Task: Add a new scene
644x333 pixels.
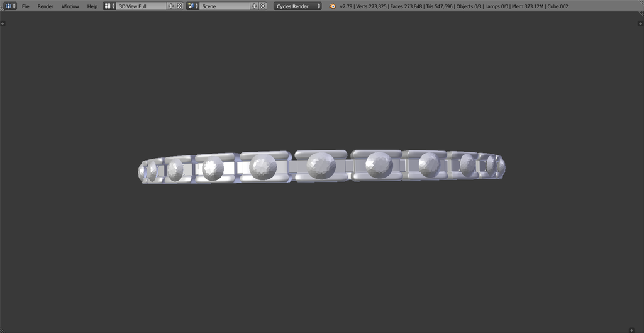Action: (254, 6)
